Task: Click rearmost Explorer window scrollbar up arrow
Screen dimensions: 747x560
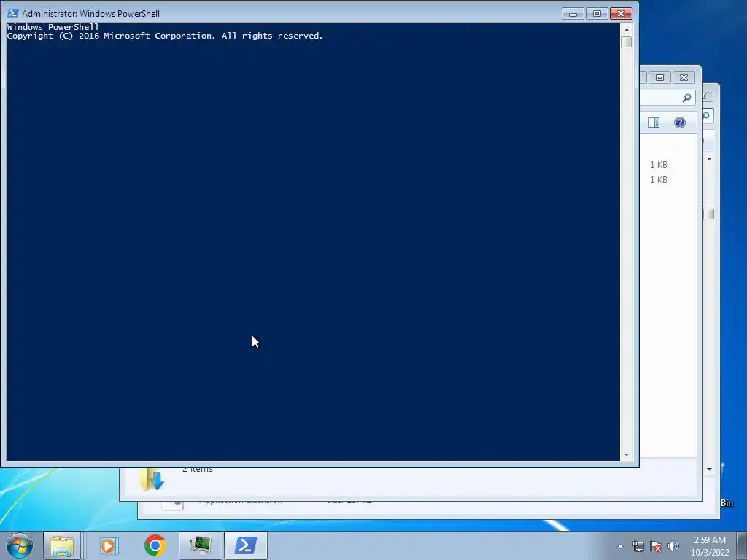Action: point(709,159)
